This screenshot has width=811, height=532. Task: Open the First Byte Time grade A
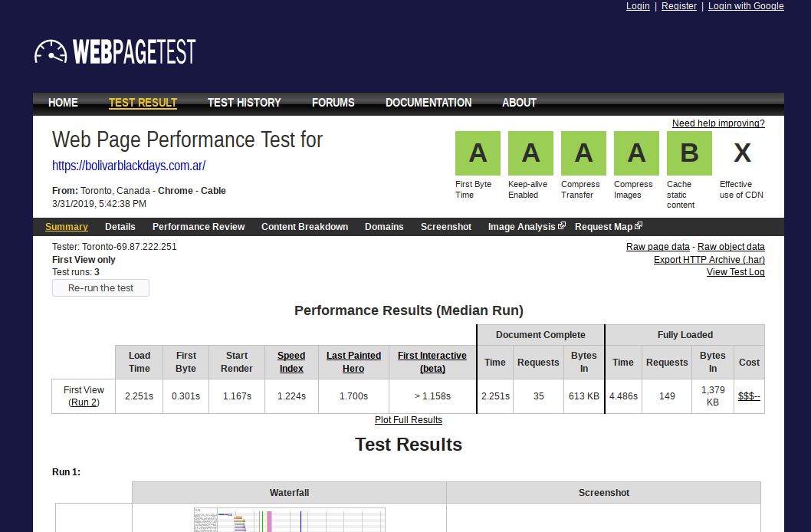tap(478, 153)
